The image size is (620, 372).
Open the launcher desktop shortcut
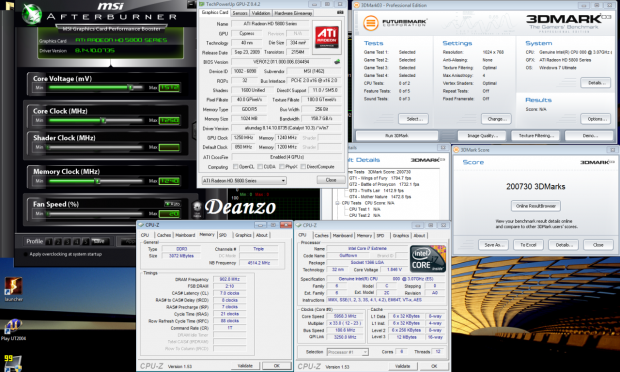tap(13, 289)
